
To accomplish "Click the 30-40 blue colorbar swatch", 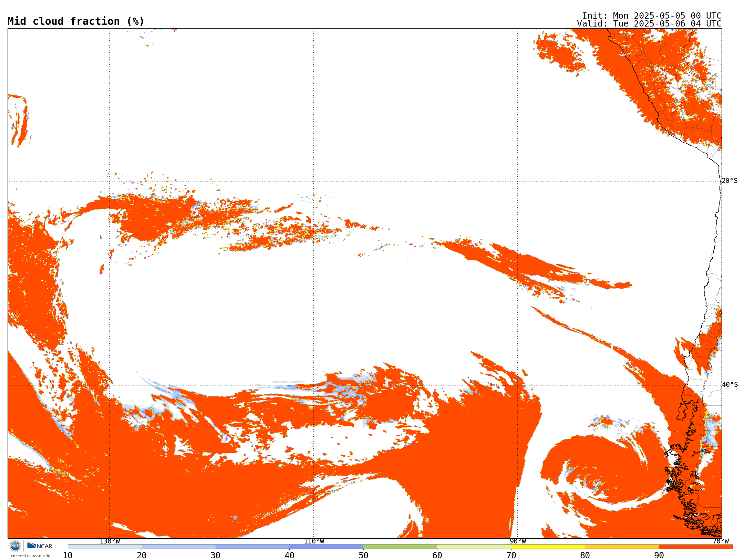I will [x=252, y=547].
